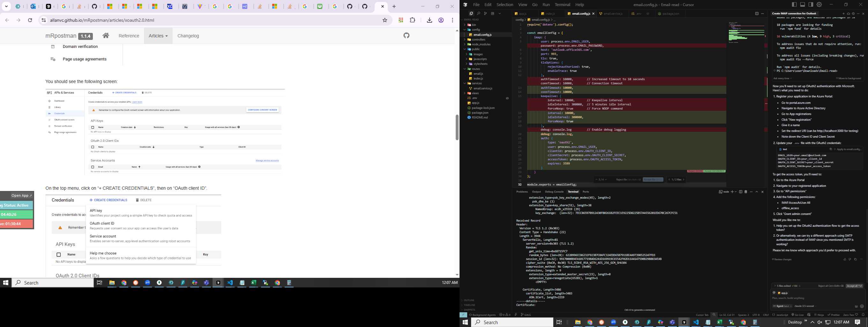
Task: Copy the chat response message
Action: point(855,259)
